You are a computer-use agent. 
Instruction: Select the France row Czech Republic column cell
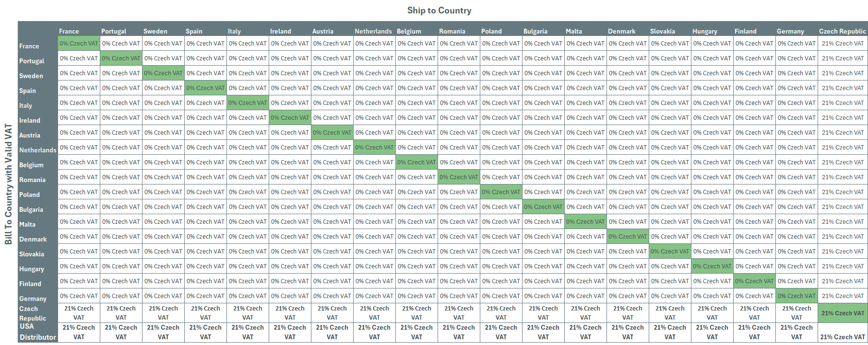click(x=843, y=44)
